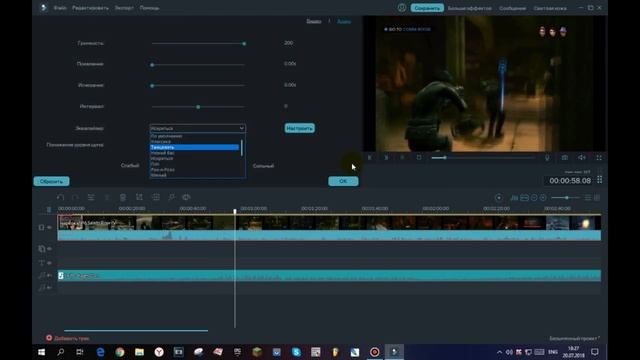Click the Появление fade-in slider handle
The height and width of the screenshot is (360, 640).
(152, 64)
